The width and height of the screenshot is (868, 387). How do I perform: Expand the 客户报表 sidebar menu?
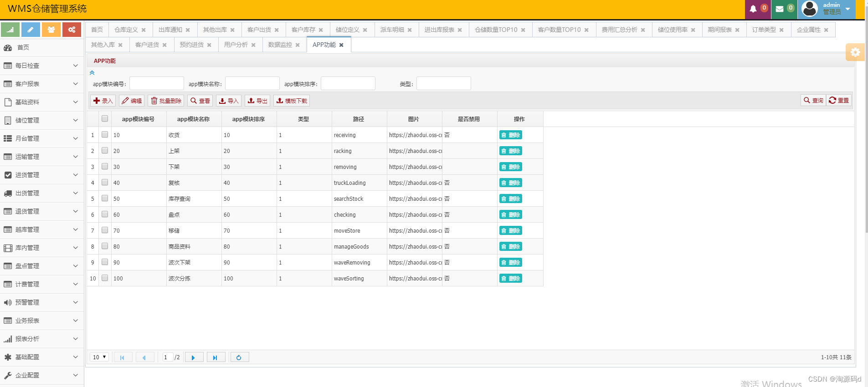(42, 84)
